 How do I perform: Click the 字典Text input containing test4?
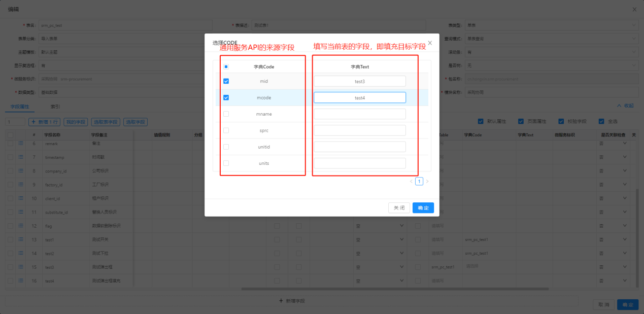(360, 97)
